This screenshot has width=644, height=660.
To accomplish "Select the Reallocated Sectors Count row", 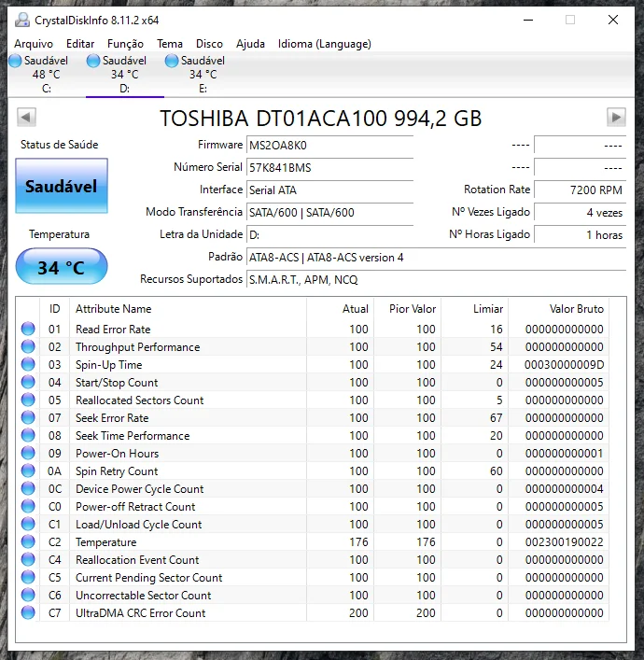I will click(139, 400).
